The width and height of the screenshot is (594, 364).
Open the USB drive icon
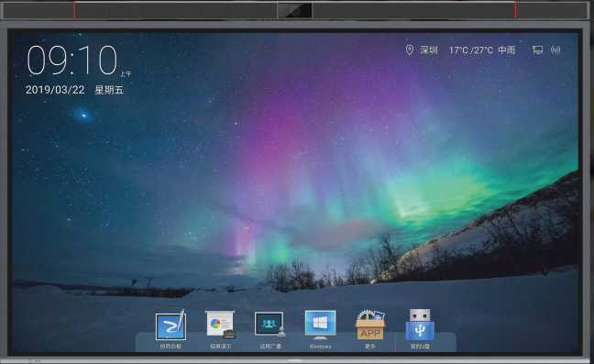point(420,325)
